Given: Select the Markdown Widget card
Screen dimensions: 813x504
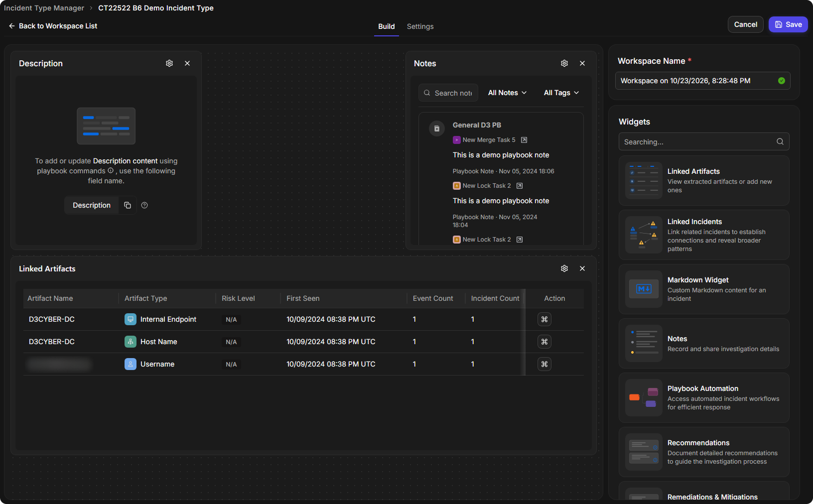Looking at the screenshot, I should pos(704,289).
